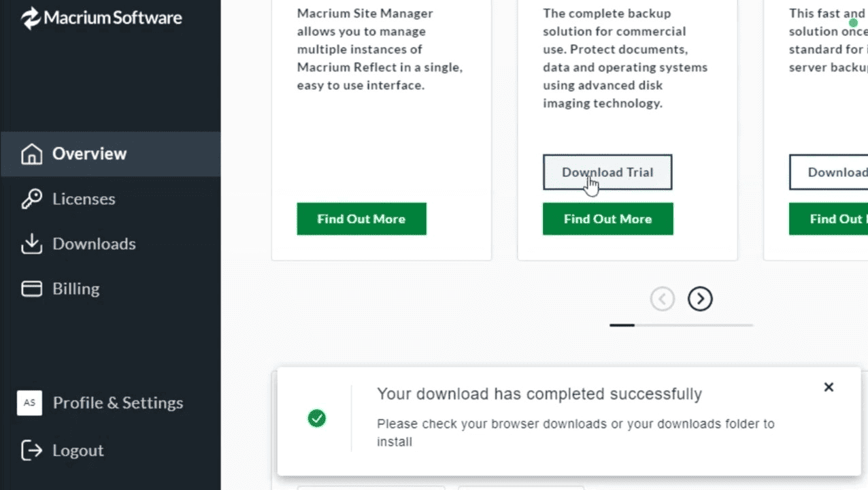Viewport: 868px width, 490px height.
Task: Dismiss the download completed notification
Action: pos(829,387)
